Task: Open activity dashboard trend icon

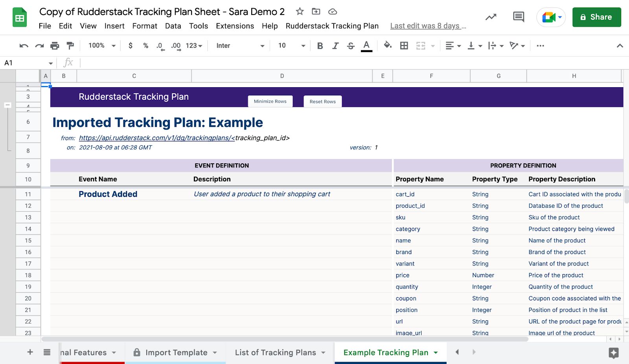Action: tap(491, 17)
